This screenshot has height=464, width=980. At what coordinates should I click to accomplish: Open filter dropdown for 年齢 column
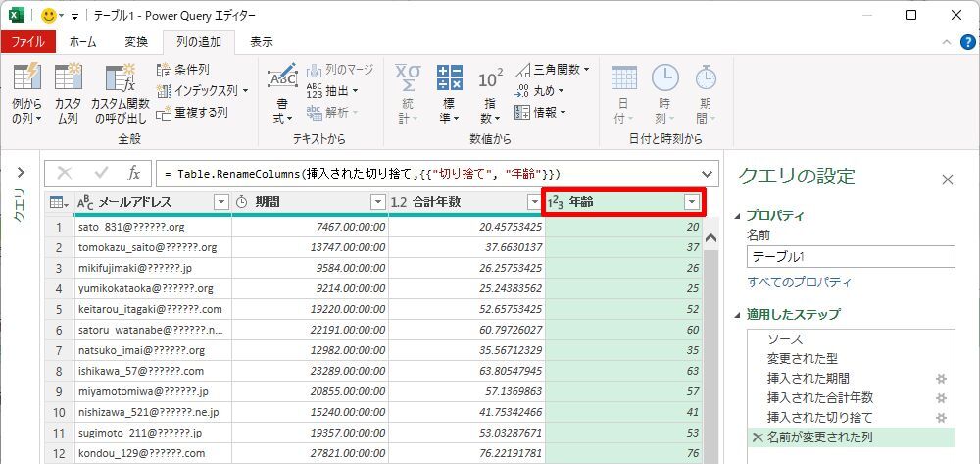pyautogui.click(x=691, y=202)
